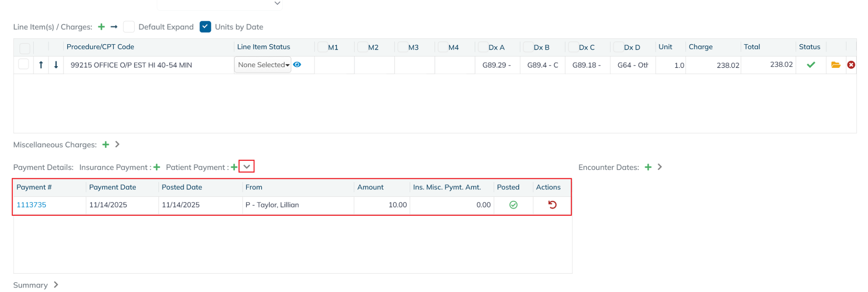Reverse payment 1113735 action icon
Image resolution: width=868 pixels, height=292 pixels.
point(552,205)
